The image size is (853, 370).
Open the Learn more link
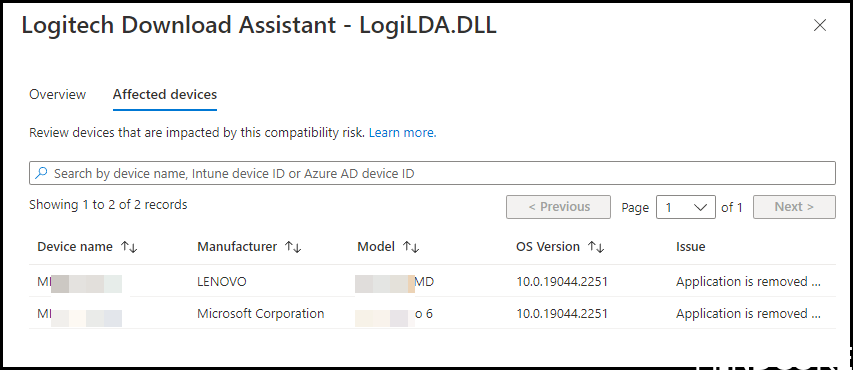pos(403,133)
